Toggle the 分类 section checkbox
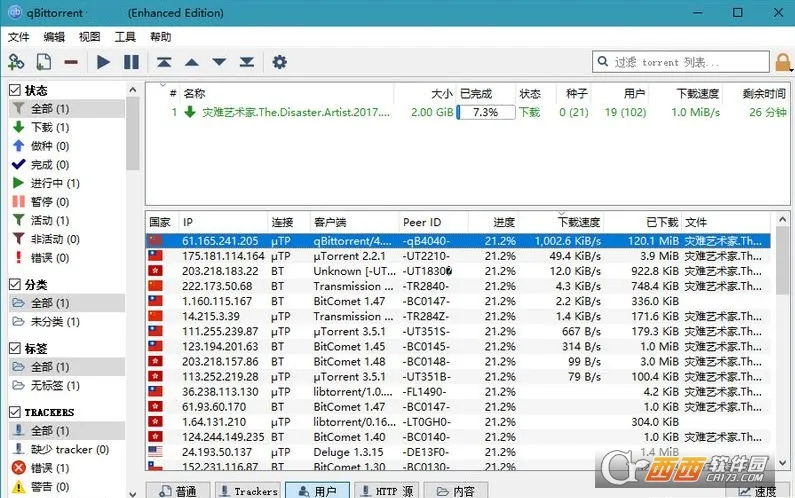This screenshot has height=498, width=795. click(x=15, y=284)
